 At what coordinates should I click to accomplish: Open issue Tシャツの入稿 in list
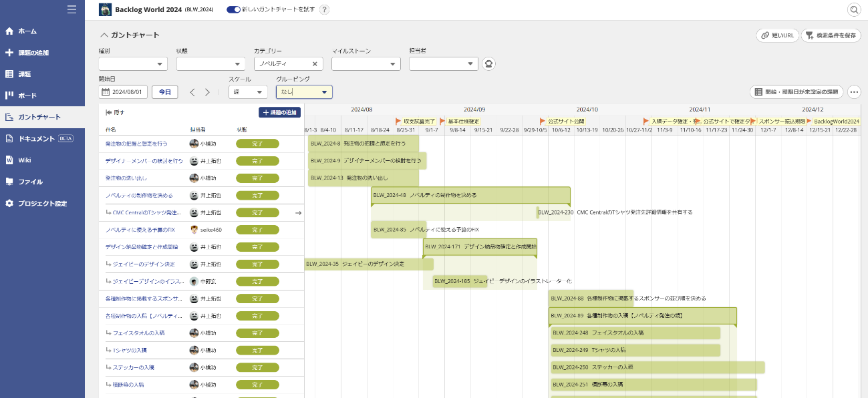coord(130,350)
